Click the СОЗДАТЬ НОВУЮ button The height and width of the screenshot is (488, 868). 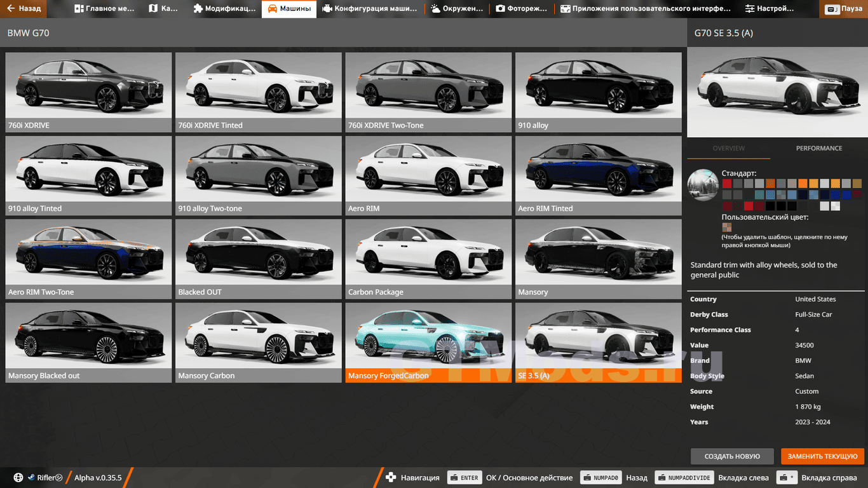click(x=732, y=456)
